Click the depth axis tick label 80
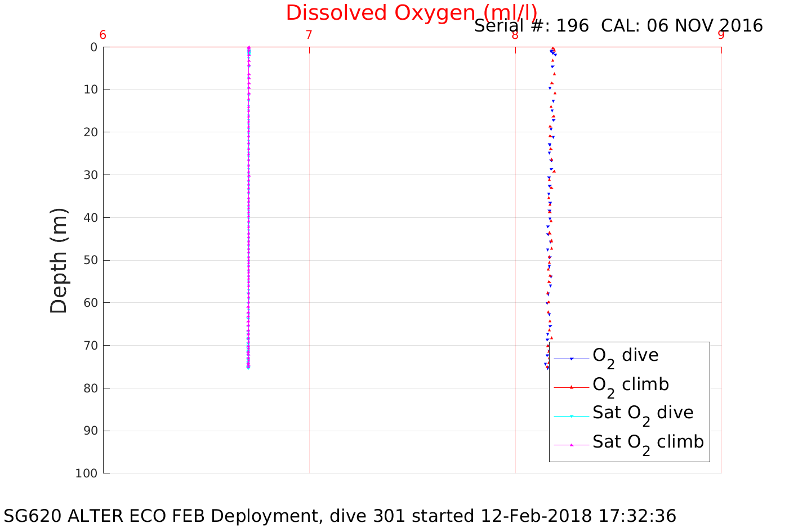This screenshot has height=532, width=798. click(x=90, y=388)
